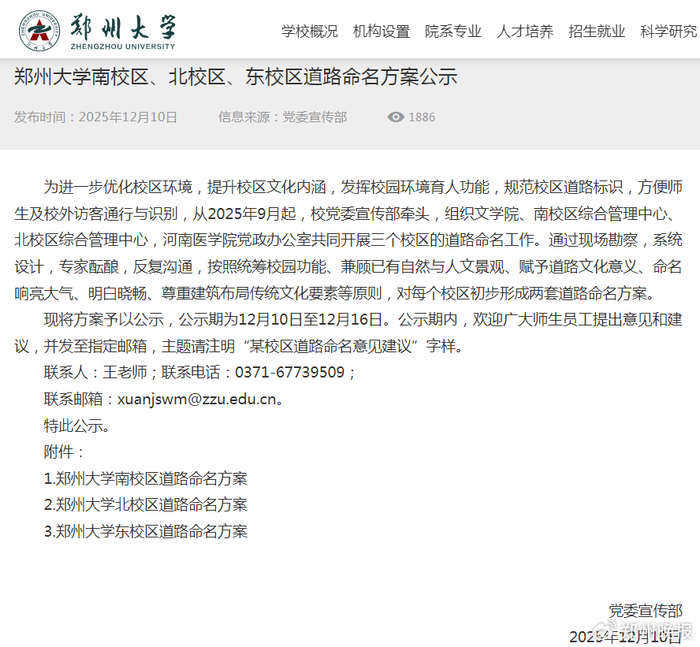Click the publish date 发布时间：2025年12月10日
700x647 pixels.
96,117
